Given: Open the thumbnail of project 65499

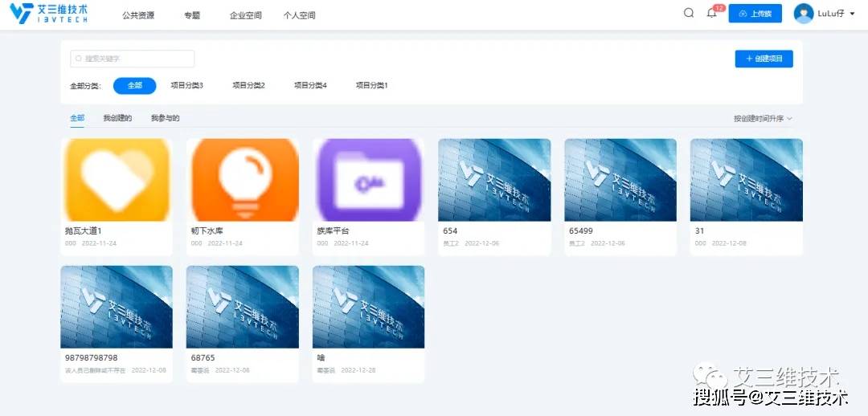Looking at the screenshot, I should [620, 180].
